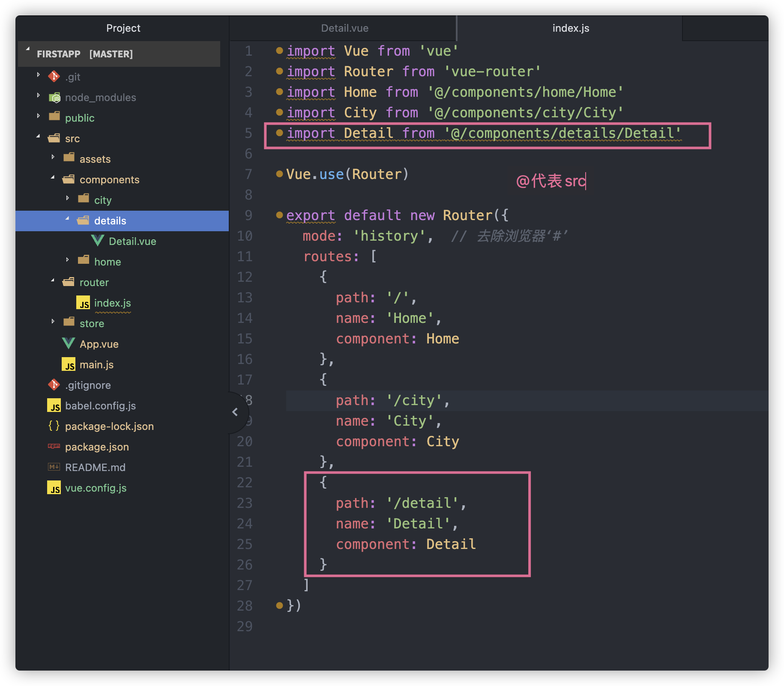Open vue.config.js file
The height and width of the screenshot is (686, 784).
[x=96, y=488]
